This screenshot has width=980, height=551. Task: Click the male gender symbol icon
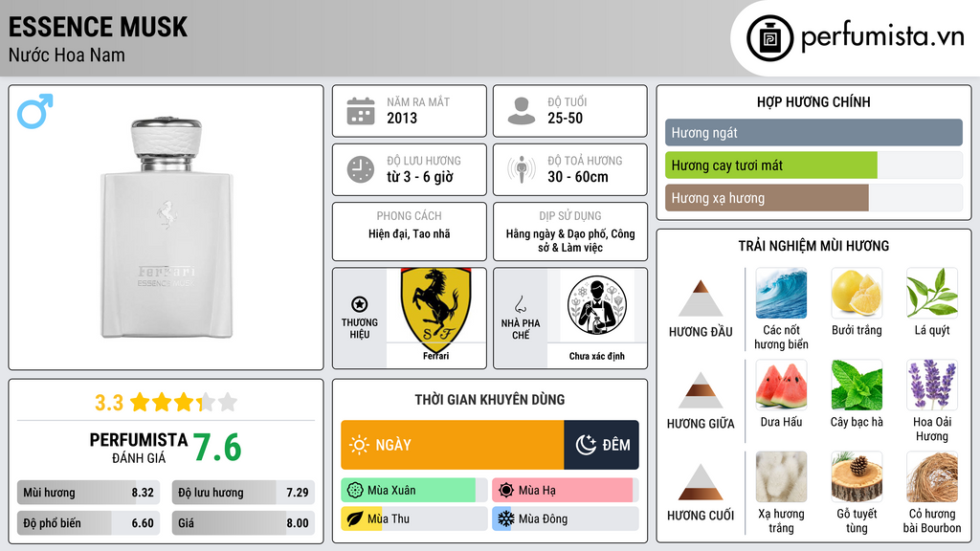(35, 111)
